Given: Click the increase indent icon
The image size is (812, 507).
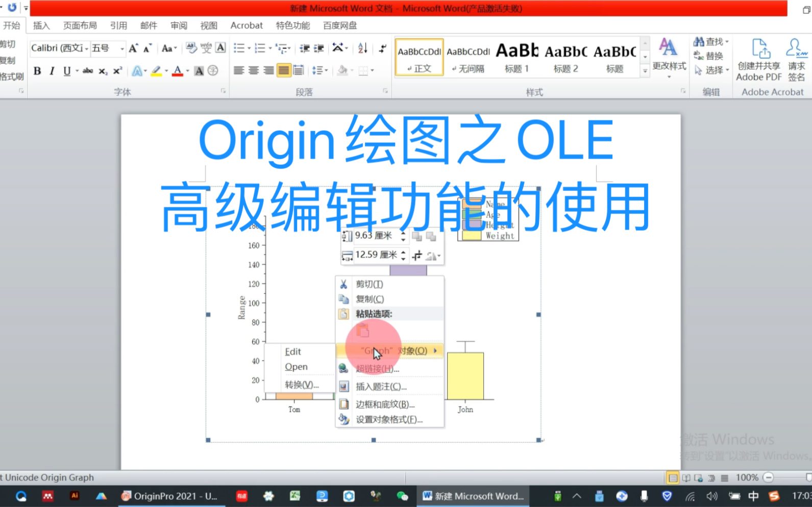Looking at the screenshot, I should (x=319, y=48).
